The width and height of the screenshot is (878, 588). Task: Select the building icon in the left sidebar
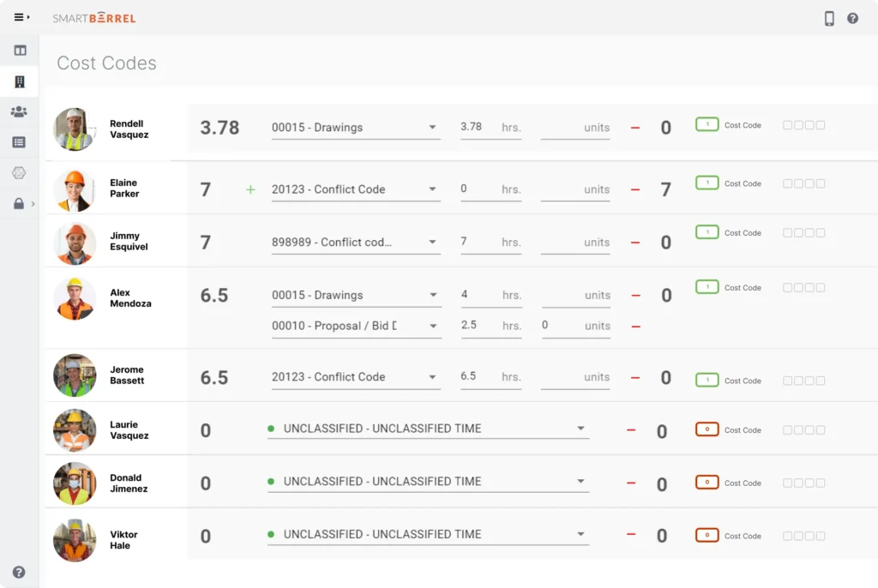19,81
